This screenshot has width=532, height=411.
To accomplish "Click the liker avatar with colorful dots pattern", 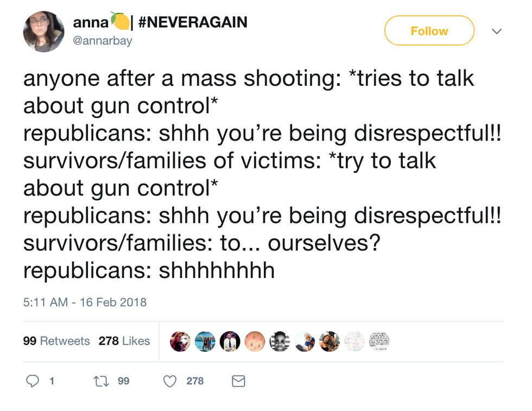I will click(x=354, y=342).
